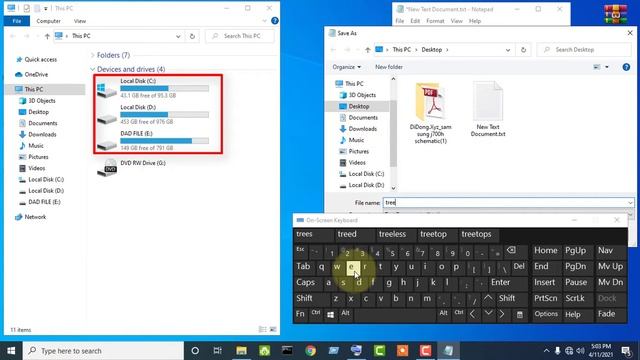The height and width of the screenshot is (360, 640).
Task: Click New folder in Save As dialog
Action: pos(389,67)
